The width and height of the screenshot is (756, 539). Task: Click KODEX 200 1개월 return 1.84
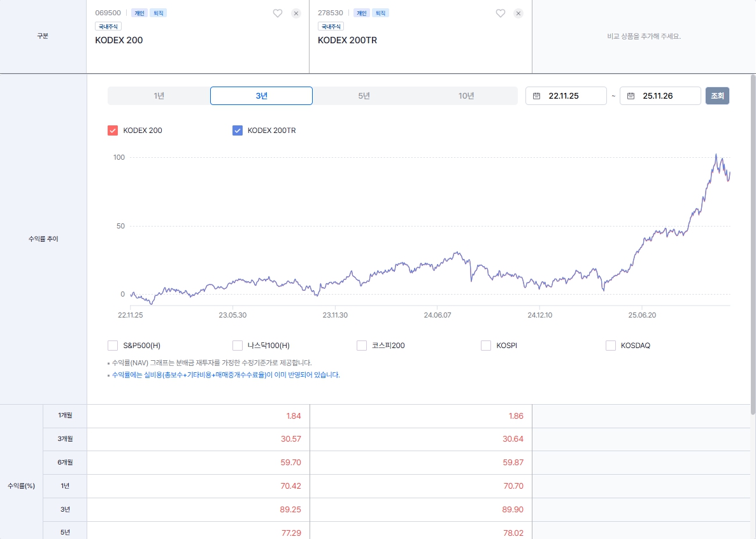click(294, 416)
